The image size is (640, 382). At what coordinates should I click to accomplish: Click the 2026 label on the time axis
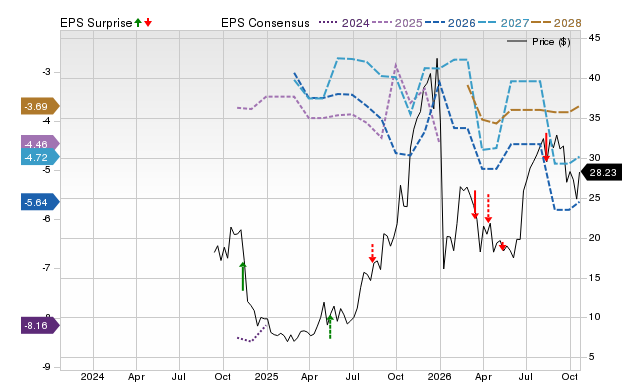(440, 376)
